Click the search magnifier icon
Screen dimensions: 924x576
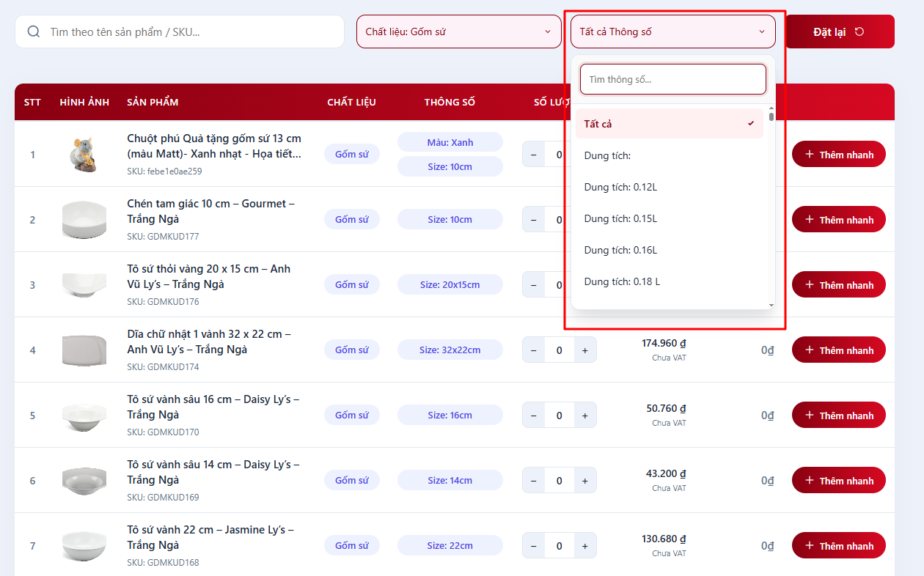pos(33,32)
